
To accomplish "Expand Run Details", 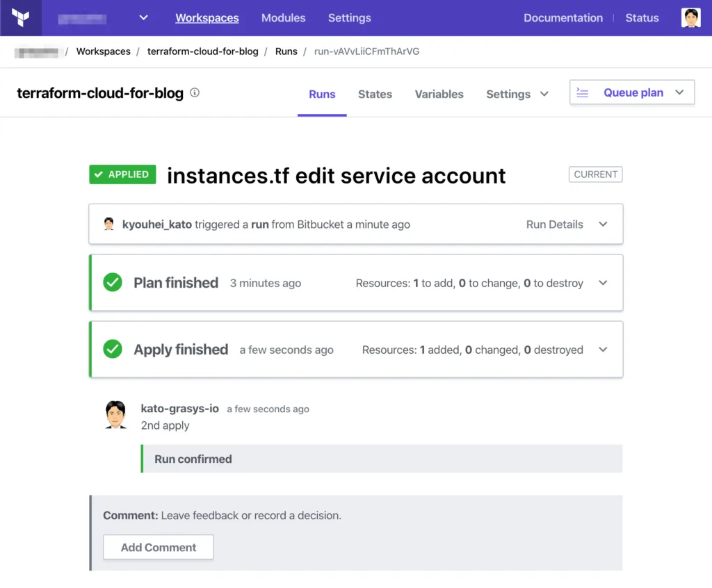I will 566,224.
